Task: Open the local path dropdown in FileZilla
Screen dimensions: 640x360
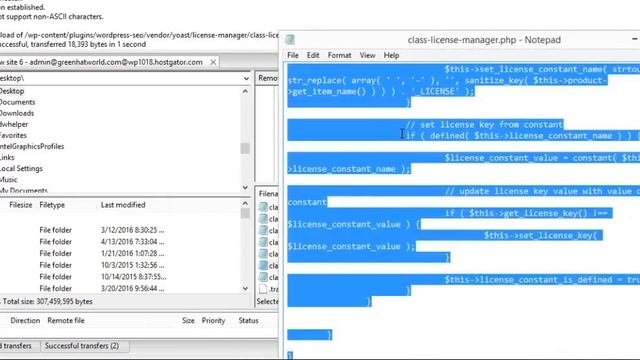Action: 246,78
